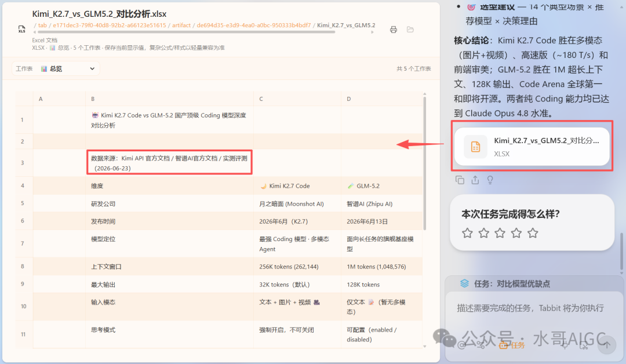The height and width of the screenshot is (364, 626).
Task: Select column header C
Action: [297, 99]
